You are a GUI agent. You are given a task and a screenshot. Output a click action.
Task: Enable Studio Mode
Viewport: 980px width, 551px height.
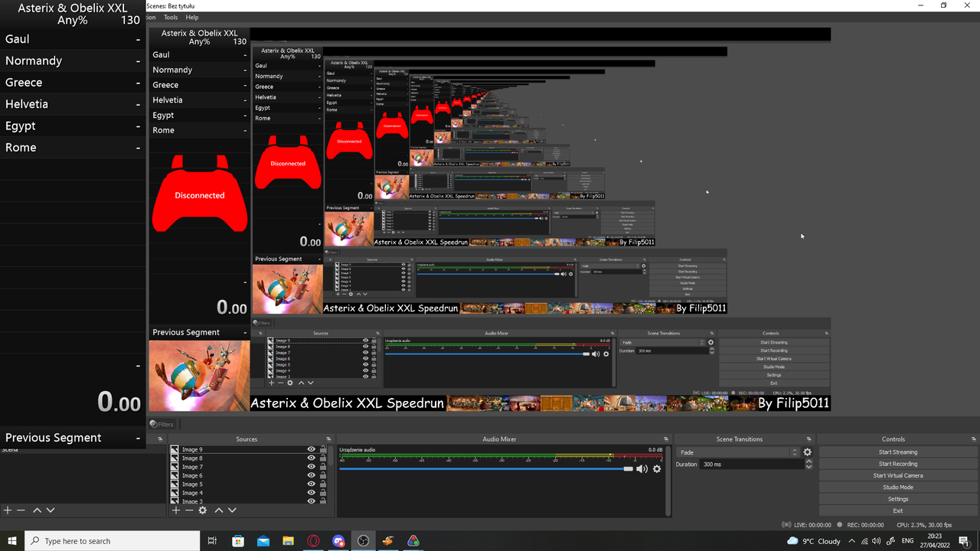click(x=898, y=487)
